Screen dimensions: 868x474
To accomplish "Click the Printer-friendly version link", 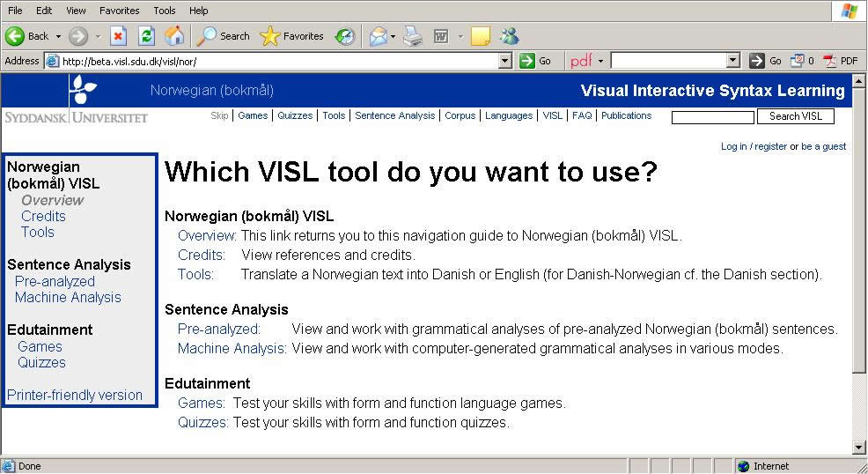I will [x=75, y=396].
